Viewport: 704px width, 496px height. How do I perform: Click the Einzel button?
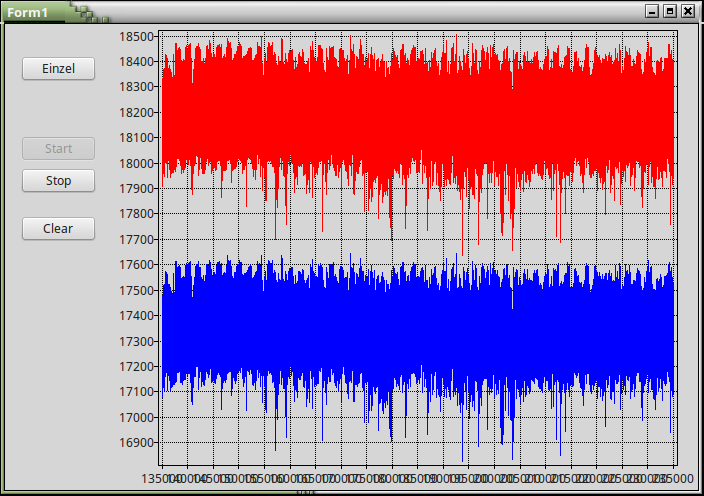[58, 68]
